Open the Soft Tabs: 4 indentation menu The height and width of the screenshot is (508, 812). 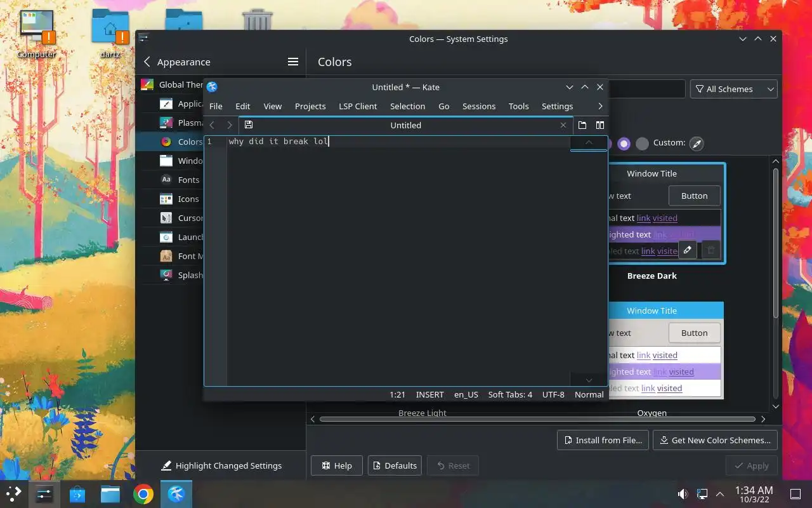(x=510, y=394)
